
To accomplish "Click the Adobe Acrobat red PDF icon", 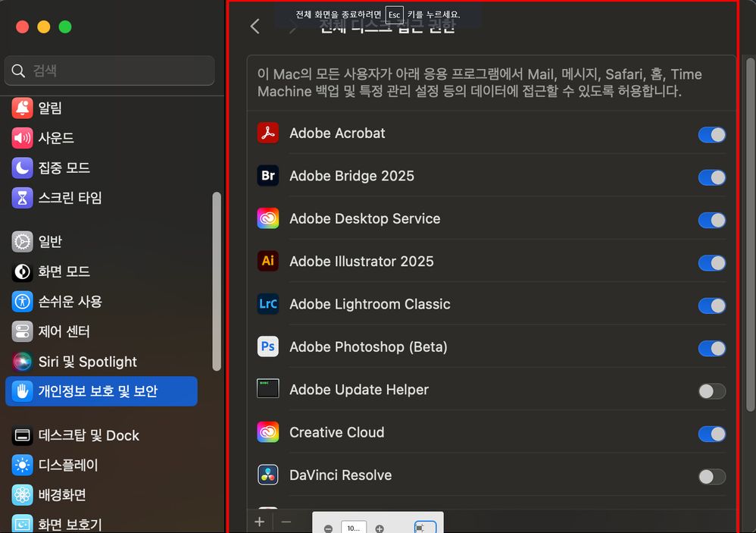I will click(x=267, y=132).
